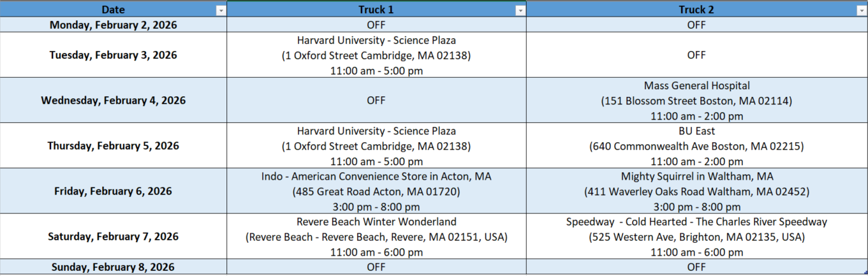Viewport: 868px width, 276px height.
Task: Select Tuesday's Harvard University Science Plaza cell
Action: tap(376, 55)
